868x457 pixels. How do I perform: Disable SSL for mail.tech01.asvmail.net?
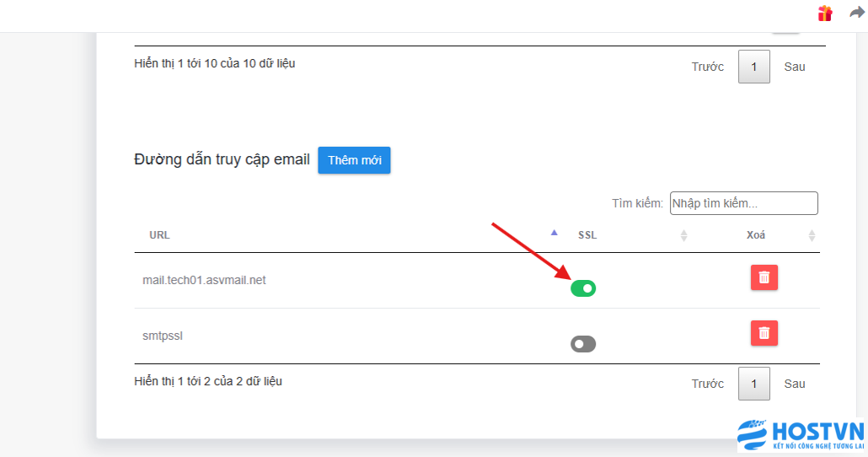click(x=583, y=288)
